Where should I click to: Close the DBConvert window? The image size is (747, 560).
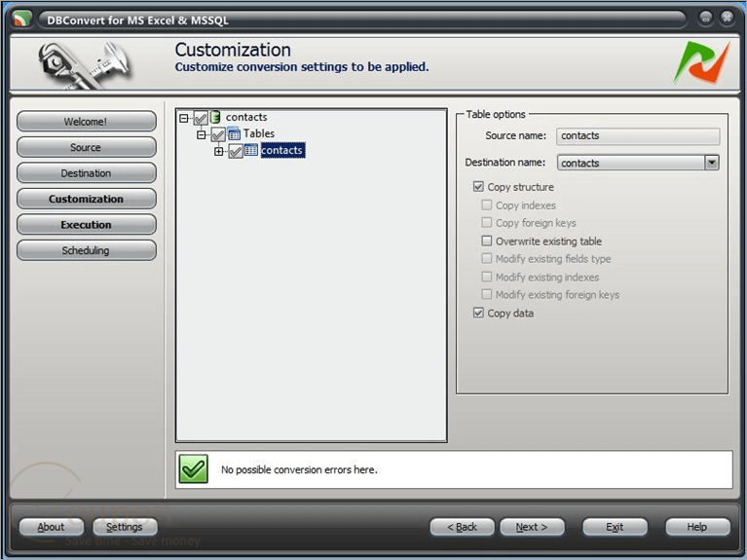point(727,19)
